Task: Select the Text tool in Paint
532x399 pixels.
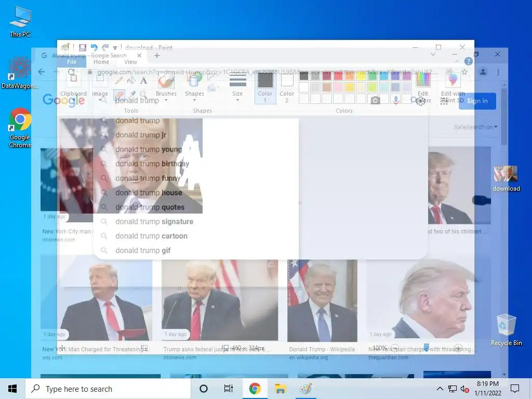Action: tap(143, 81)
